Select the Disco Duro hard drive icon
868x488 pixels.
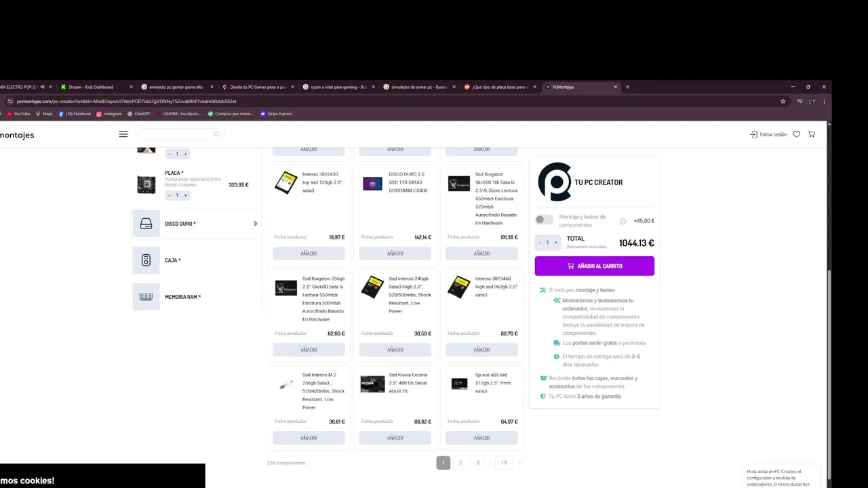146,224
